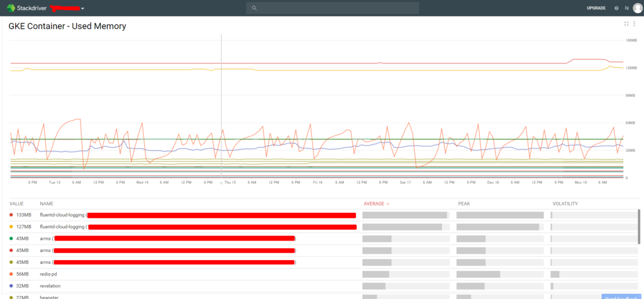Click the Send Feedback button
Viewport: 644px width, 299px height.
coord(621,296)
